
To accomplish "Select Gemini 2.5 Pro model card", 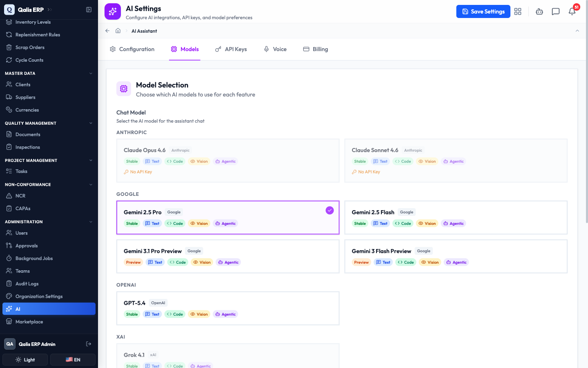I will click(228, 218).
